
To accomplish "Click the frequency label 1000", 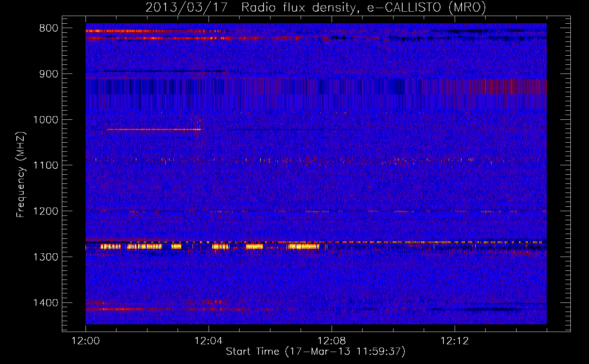I will pos(45,120).
